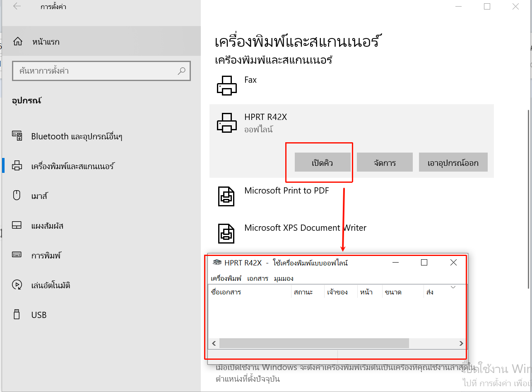Click the search magnifier icon in settings box
The image size is (532, 392).
(181, 71)
